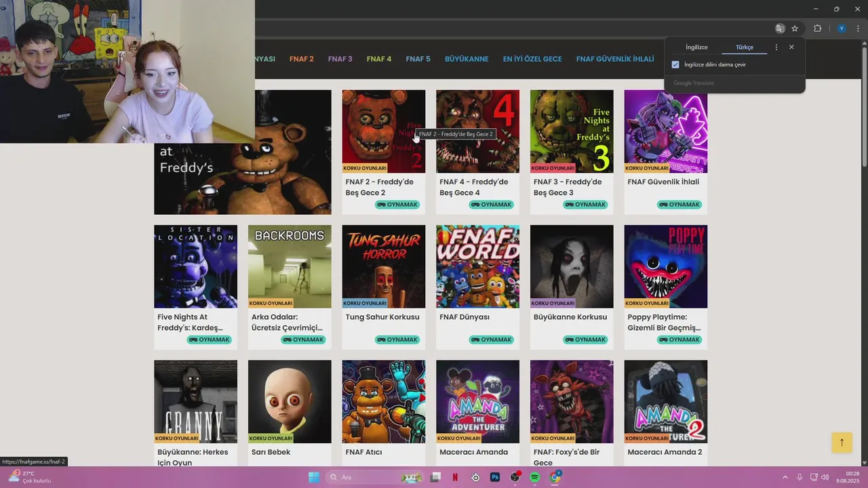868x488 pixels.
Task: Open the FNAF 4 game thumbnail
Action: [477, 131]
